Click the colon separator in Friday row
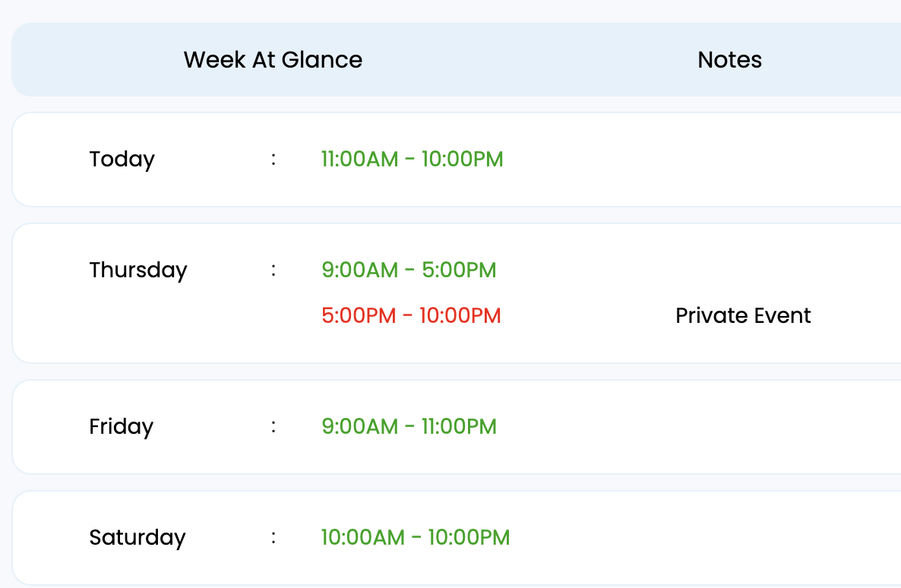901x588 pixels. [273, 426]
